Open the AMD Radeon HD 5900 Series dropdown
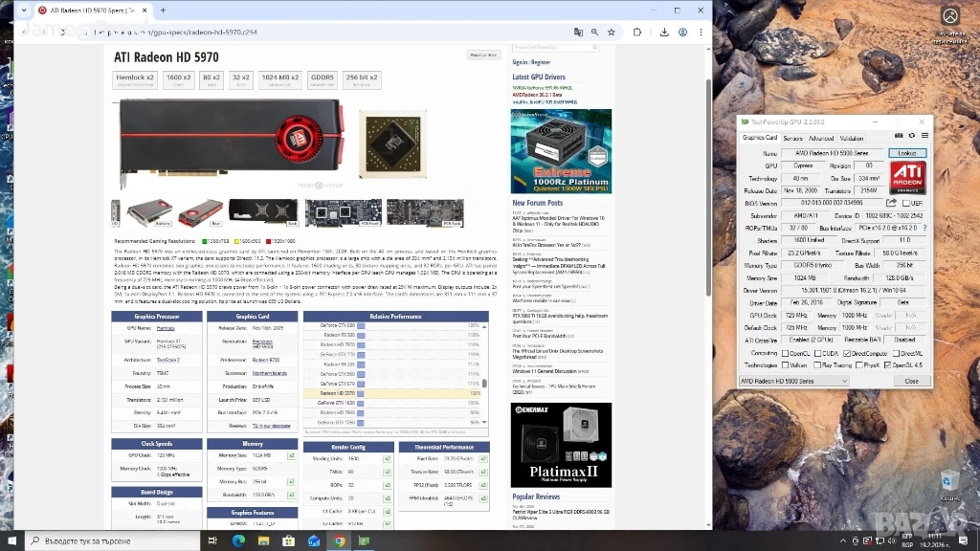The width and height of the screenshot is (980, 551). tap(794, 381)
